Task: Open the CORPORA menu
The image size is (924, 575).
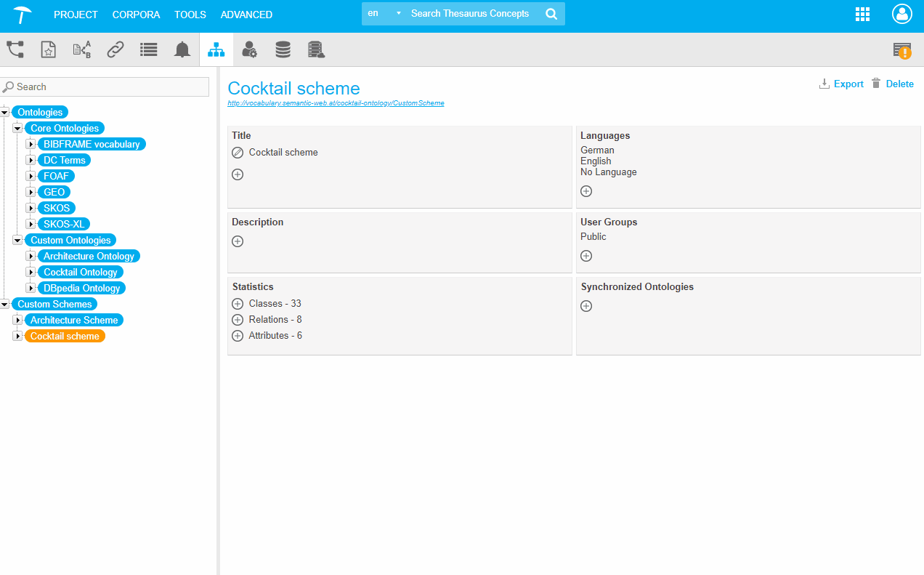Action: (136, 15)
